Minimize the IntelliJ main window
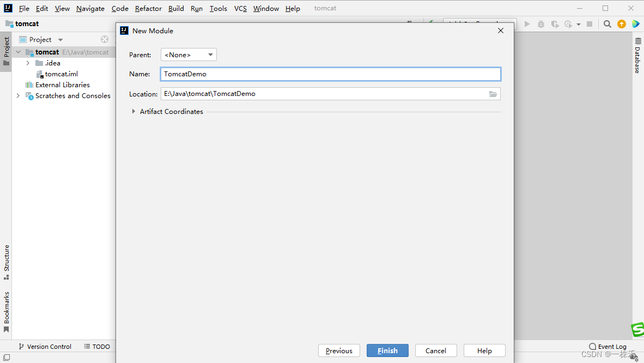 580,8
